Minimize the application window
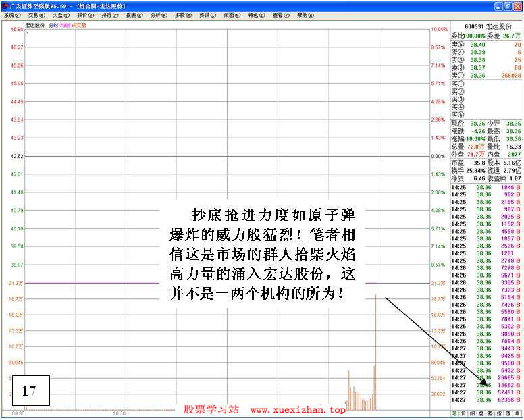Image resolution: width=524 pixels, height=420 pixels. tap(498, 6)
